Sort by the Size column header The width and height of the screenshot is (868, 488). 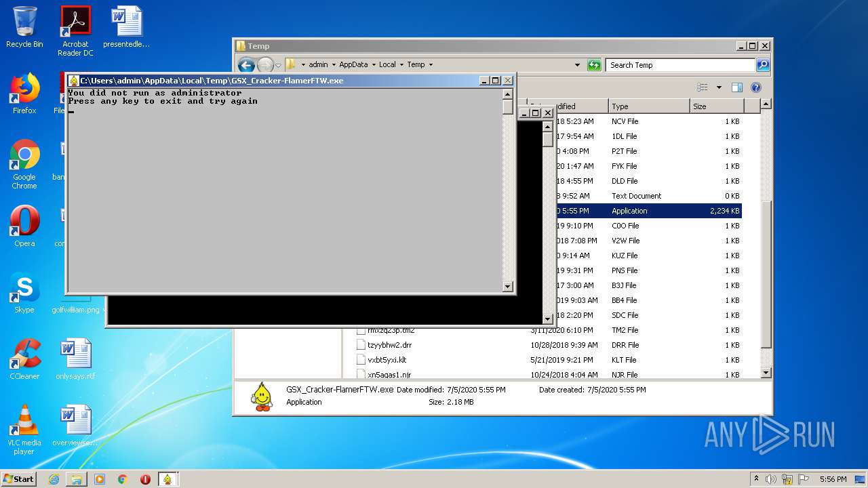717,106
